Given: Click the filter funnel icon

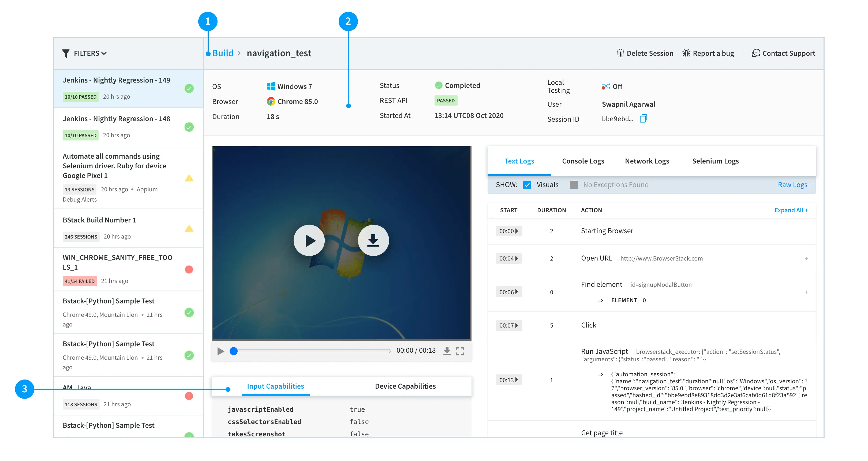Looking at the screenshot, I should (x=66, y=54).
